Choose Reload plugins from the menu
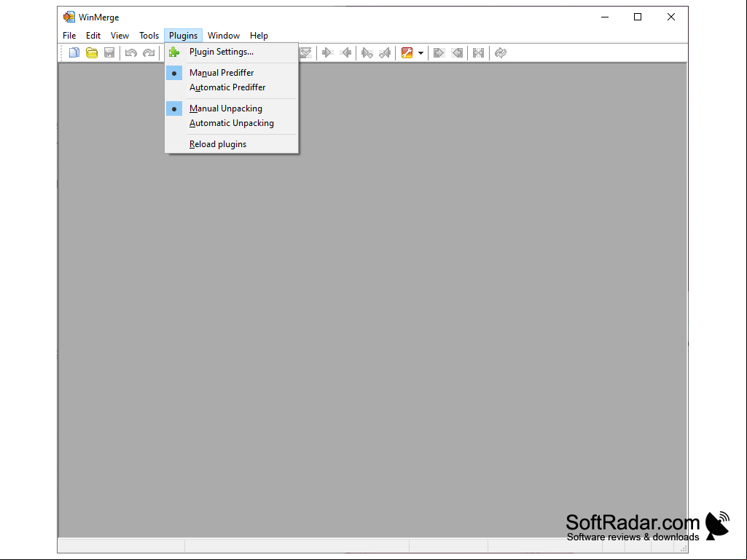This screenshot has width=747, height=560. [232, 144]
